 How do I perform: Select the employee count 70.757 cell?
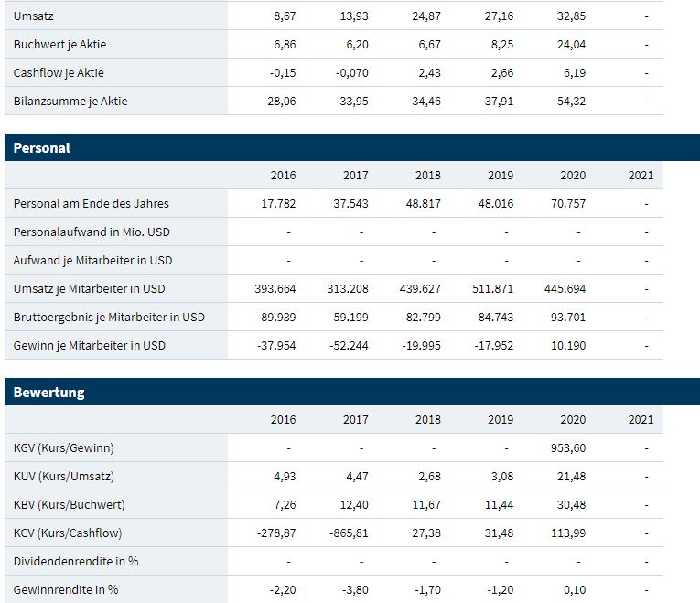tap(568, 203)
